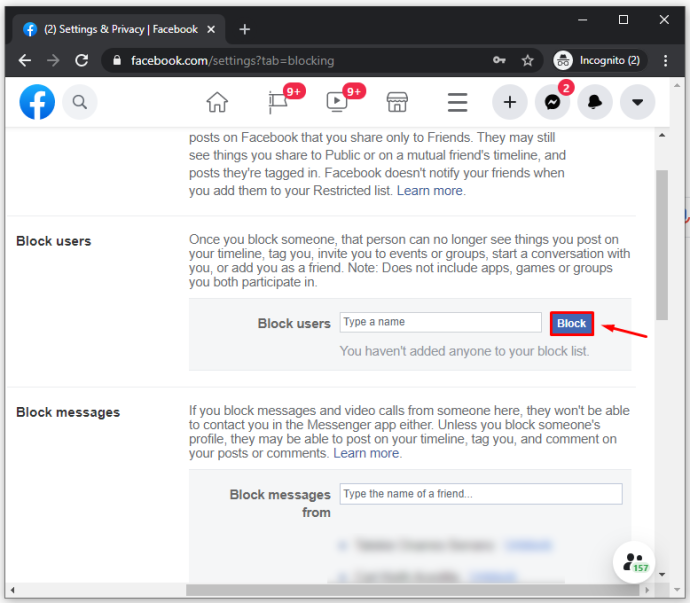This screenshot has height=603, width=690.
Task: Open the Watch video icon
Action: [x=337, y=102]
